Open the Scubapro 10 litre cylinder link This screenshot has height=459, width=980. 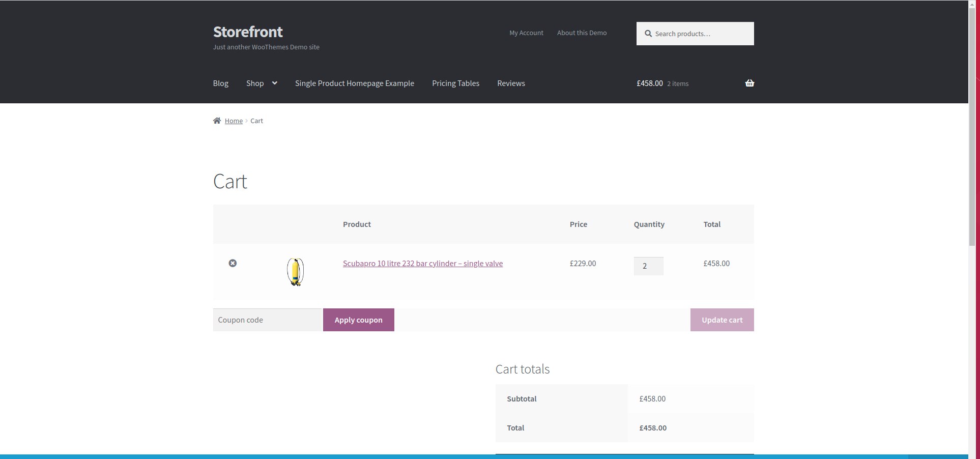click(x=422, y=264)
